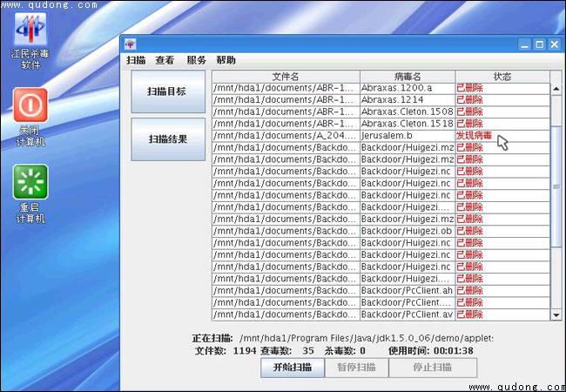Sort by the 病毒名 column header
Image resolution: width=566 pixels, height=392 pixels.
[x=407, y=77]
